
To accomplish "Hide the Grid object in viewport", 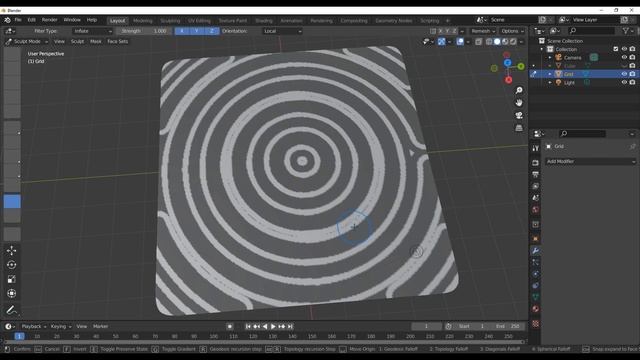I will (x=624, y=74).
